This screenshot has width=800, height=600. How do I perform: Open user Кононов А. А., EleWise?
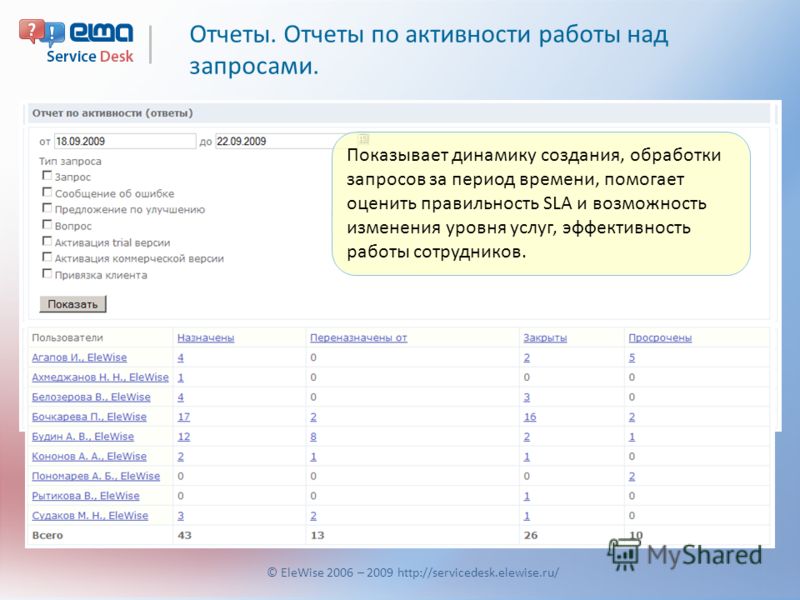click(89, 456)
